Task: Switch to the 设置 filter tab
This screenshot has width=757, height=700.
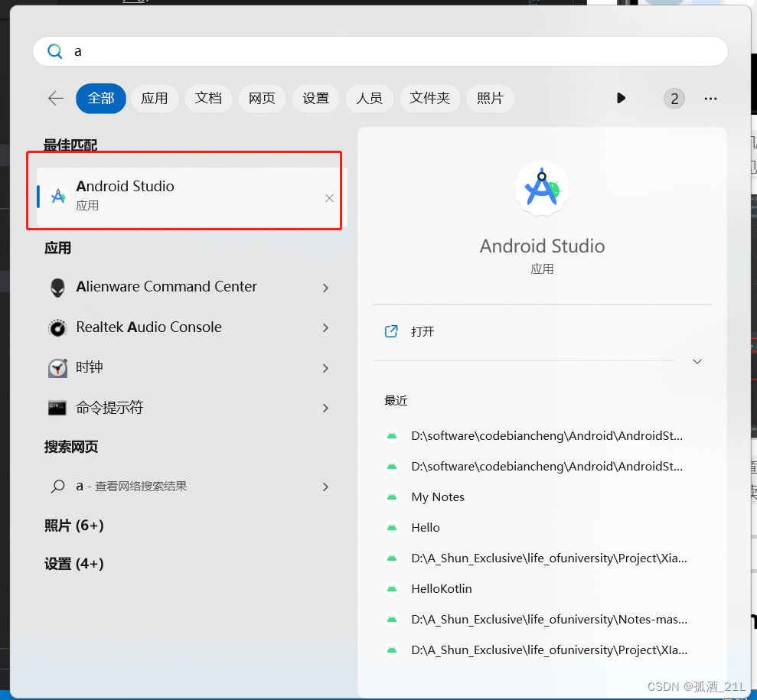Action: pyautogui.click(x=316, y=99)
